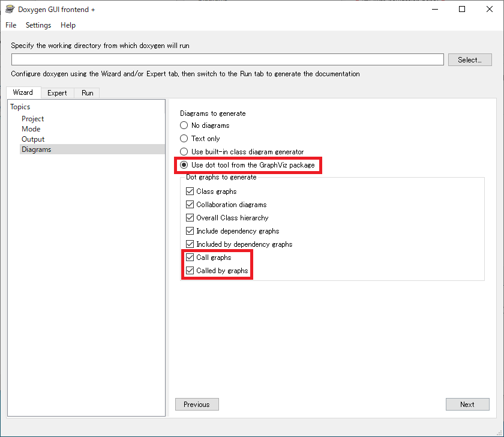Click the Previous button
Screen dimensions: 504x437
(197, 405)
